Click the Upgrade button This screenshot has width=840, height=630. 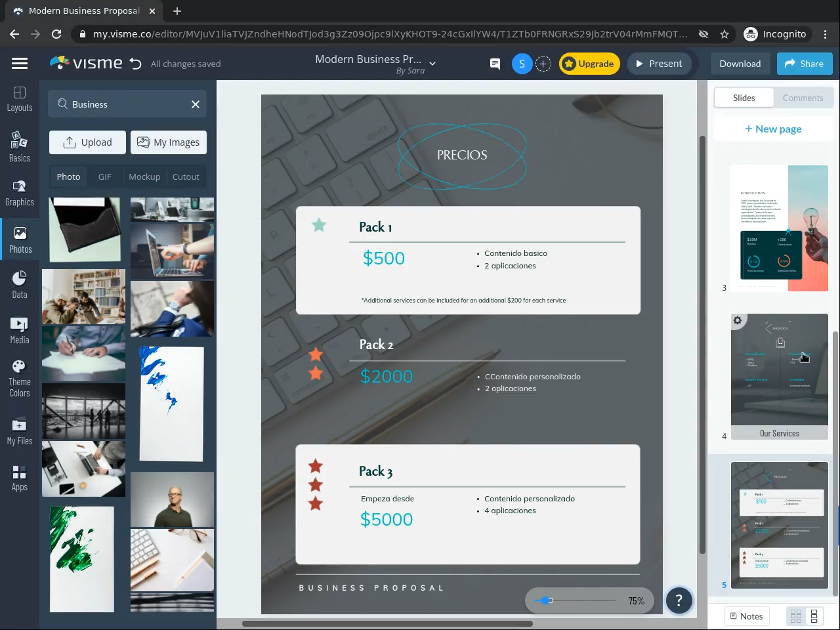click(x=589, y=64)
